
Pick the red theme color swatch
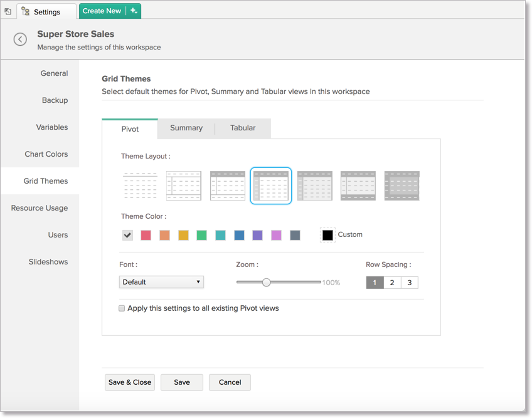[146, 235]
